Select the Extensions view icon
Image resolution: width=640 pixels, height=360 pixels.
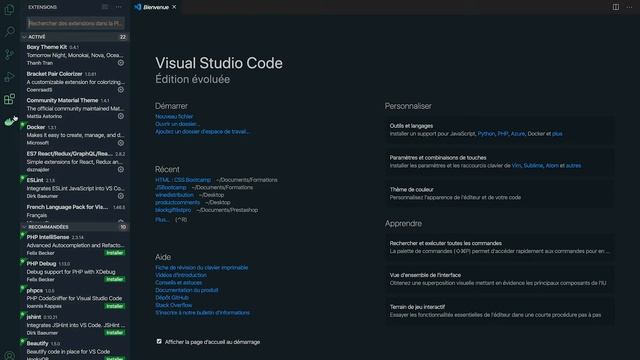[x=9, y=99]
